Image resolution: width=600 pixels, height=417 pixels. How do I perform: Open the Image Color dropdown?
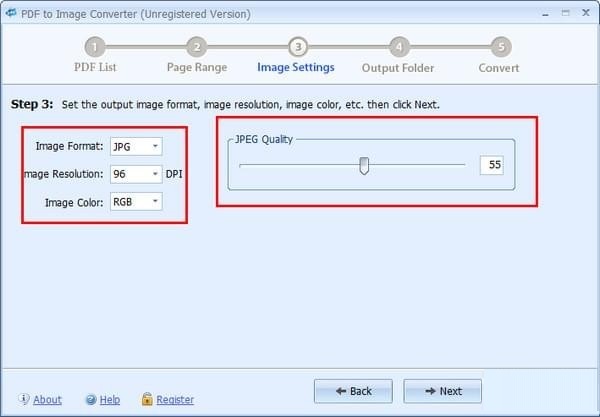click(136, 202)
